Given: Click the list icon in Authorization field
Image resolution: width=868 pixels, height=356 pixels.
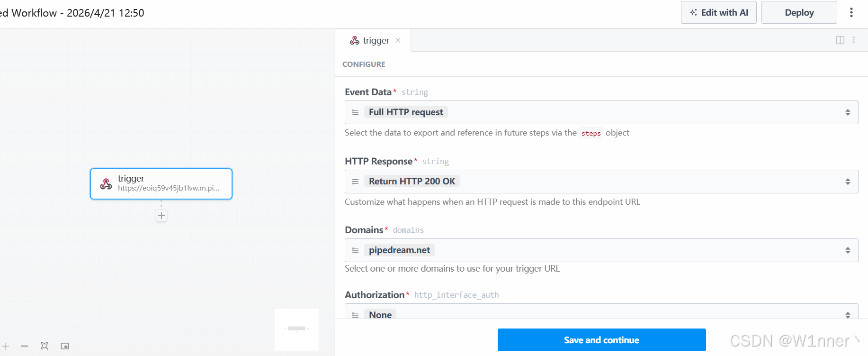Looking at the screenshot, I should (355, 315).
